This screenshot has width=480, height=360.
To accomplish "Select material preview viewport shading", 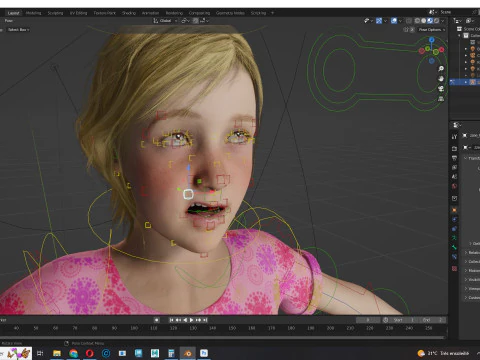I will tap(430, 21).
